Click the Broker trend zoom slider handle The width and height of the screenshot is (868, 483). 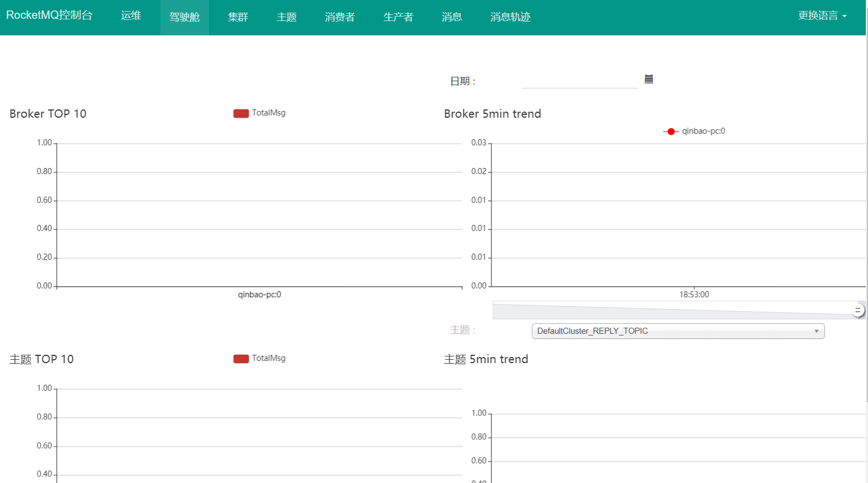pyautogui.click(x=858, y=311)
